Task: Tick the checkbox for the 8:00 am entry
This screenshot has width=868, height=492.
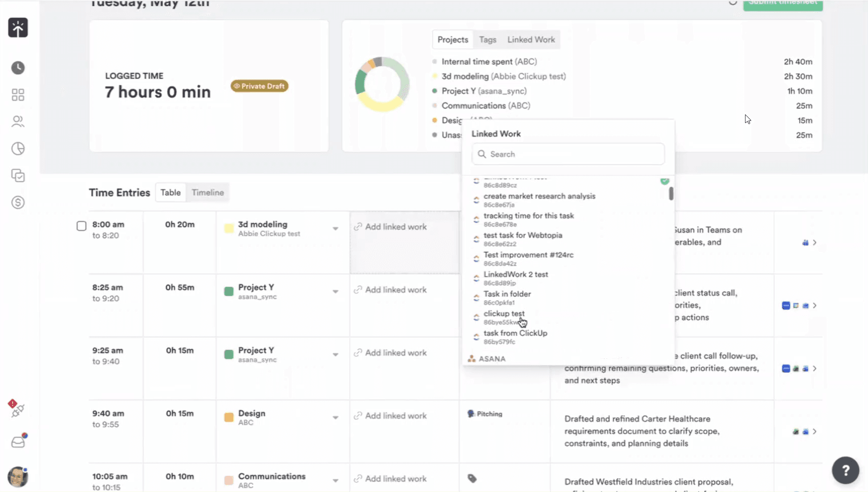Action: coord(81,226)
